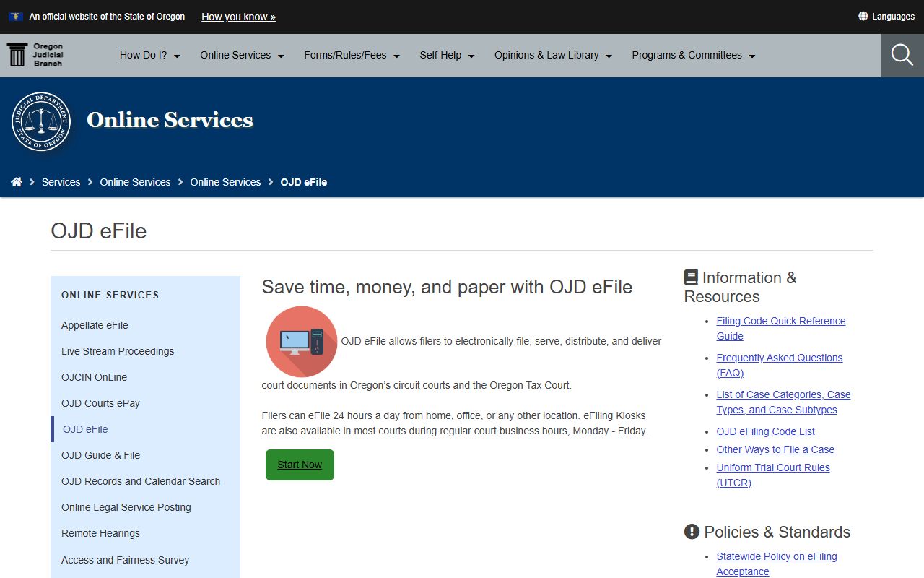Open List of Case Categories link
The image size is (924, 578).
pyautogui.click(x=783, y=402)
